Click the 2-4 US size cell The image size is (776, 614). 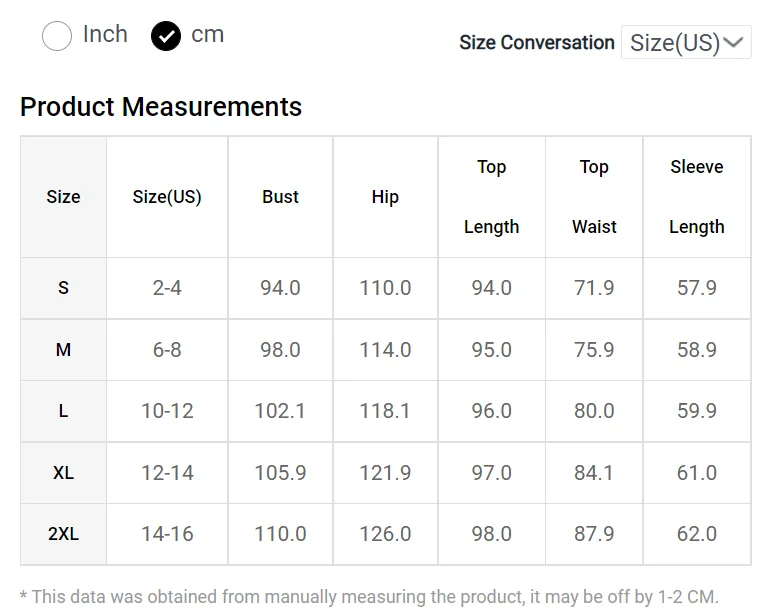(x=167, y=288)
